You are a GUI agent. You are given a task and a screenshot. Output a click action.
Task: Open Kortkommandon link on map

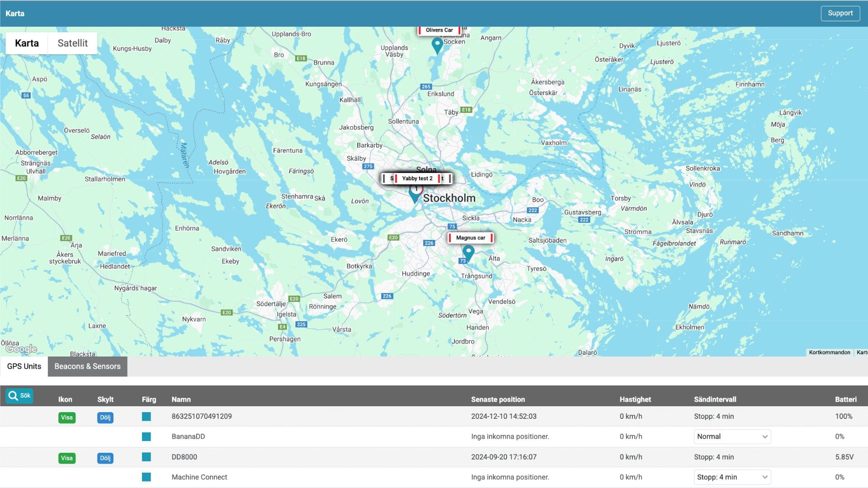point(829,352)
